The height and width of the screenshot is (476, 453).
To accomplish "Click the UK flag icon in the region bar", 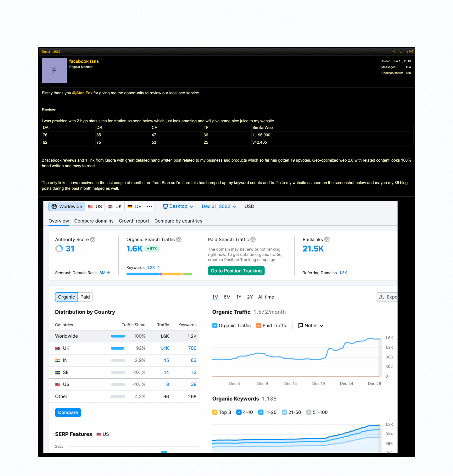I will [x=110, y=207].
